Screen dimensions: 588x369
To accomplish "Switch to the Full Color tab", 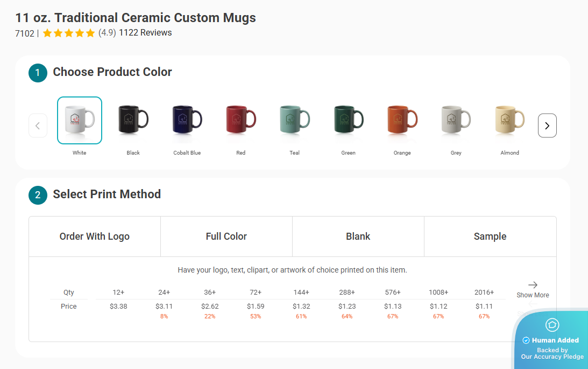I will pos(226,236).
